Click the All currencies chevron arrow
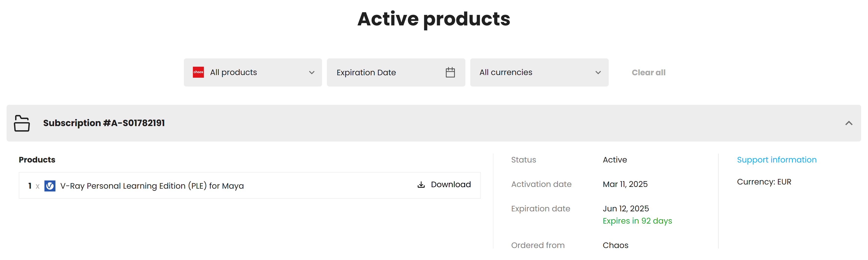 pyautogui.click(x=598, y=73)
